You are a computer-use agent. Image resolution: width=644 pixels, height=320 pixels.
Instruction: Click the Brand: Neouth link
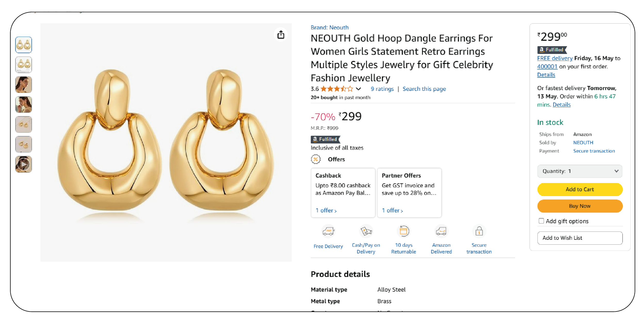click(329, 28)
